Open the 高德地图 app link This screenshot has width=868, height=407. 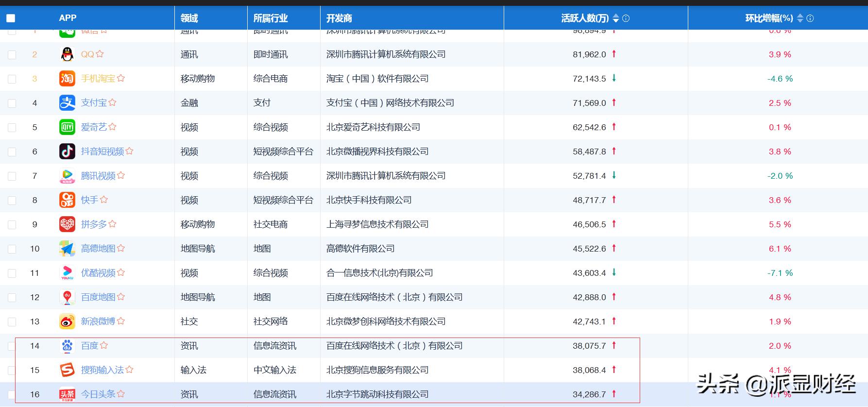(98, 248)
